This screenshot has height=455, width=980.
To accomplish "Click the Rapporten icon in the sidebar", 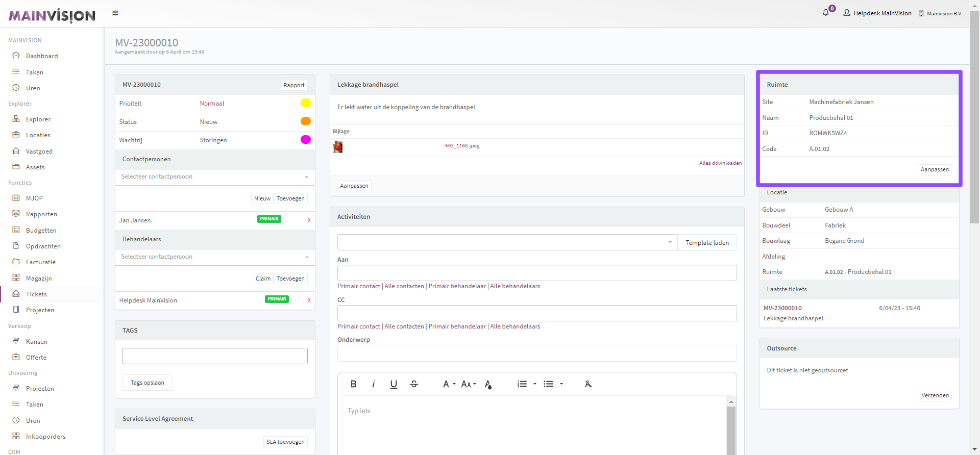I will click(16, 214).
